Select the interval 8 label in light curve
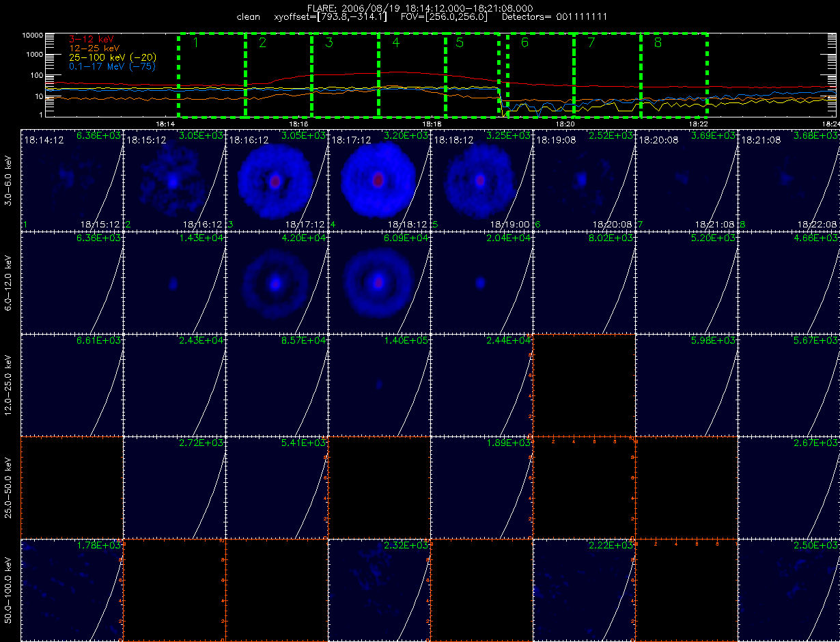 [x=658, y=42]
